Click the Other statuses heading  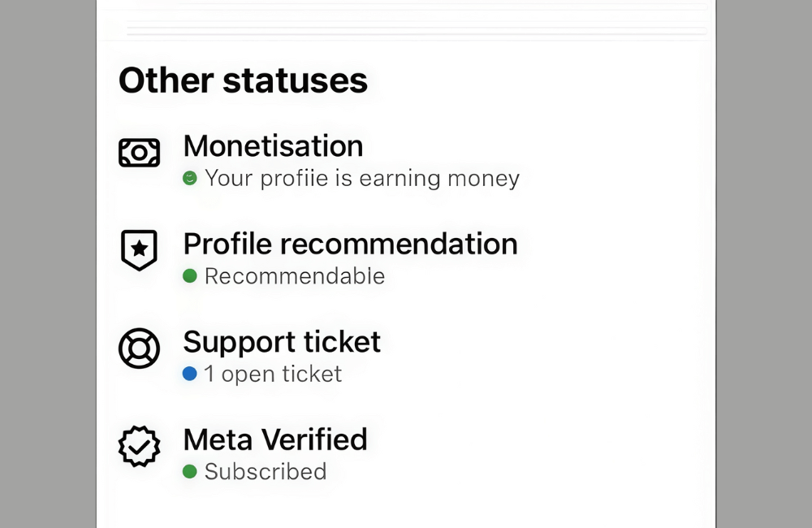click(244, 80)
